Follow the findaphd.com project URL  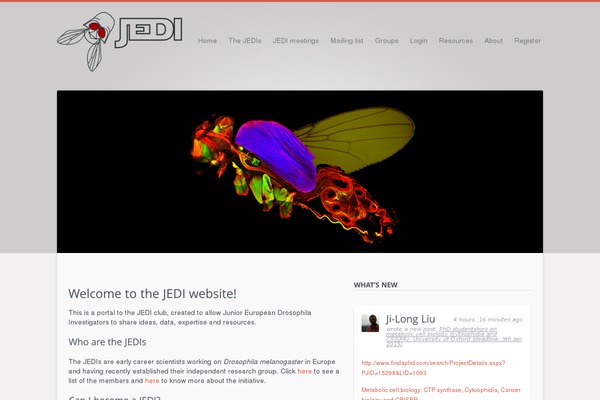pyautogui.click(x=433, y=368)
